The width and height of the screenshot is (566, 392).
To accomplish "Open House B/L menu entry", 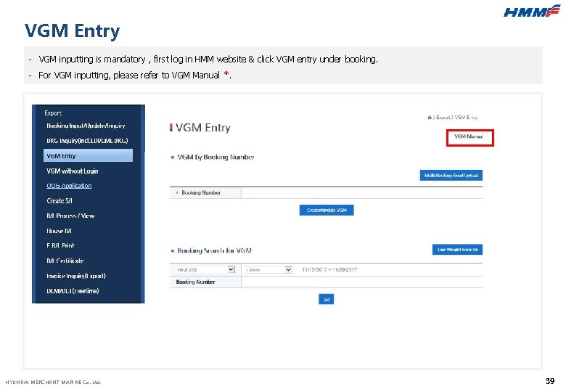I will pos(59,231).
